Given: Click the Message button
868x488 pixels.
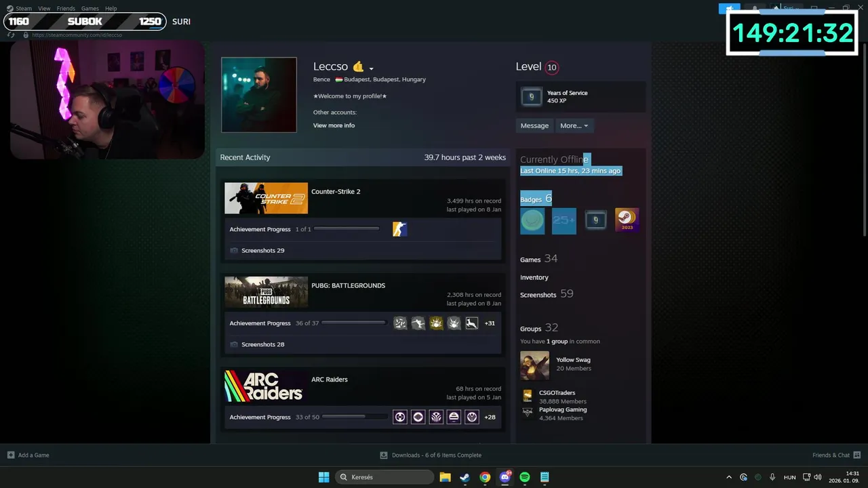Looking at the screenshot, I should point(534,125).
